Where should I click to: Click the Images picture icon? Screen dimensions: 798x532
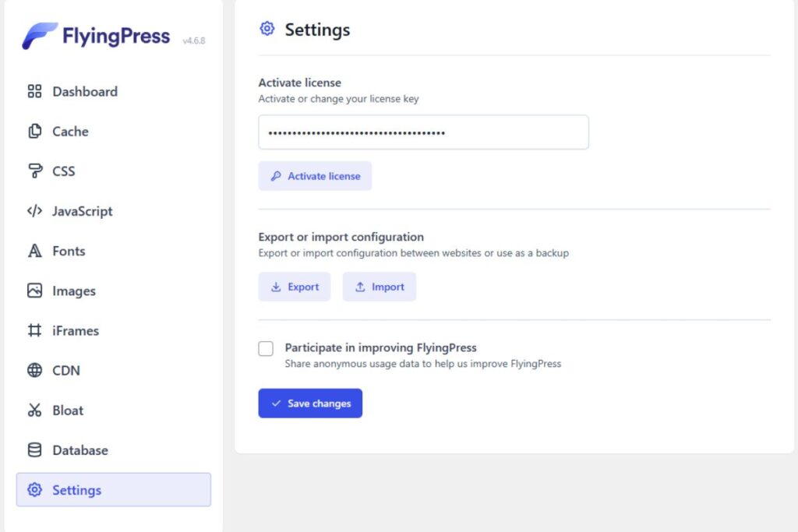(x=34, y=291)
